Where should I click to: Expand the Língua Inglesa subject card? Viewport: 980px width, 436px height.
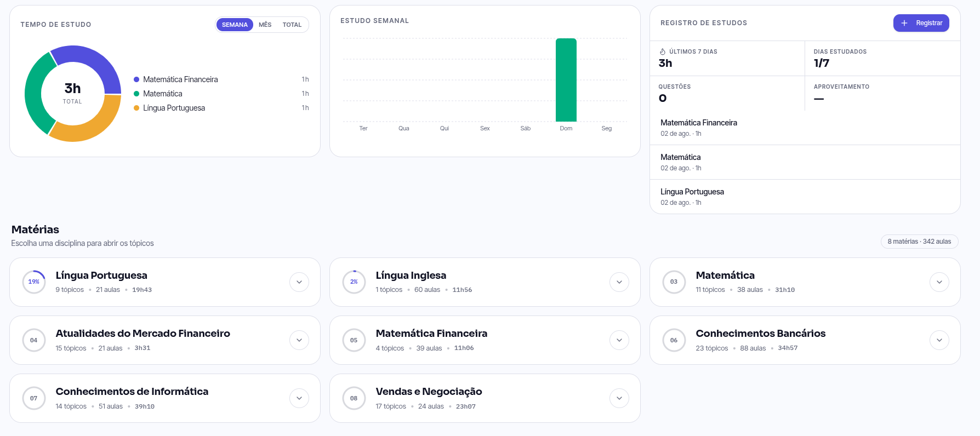[x=619, y=282]
